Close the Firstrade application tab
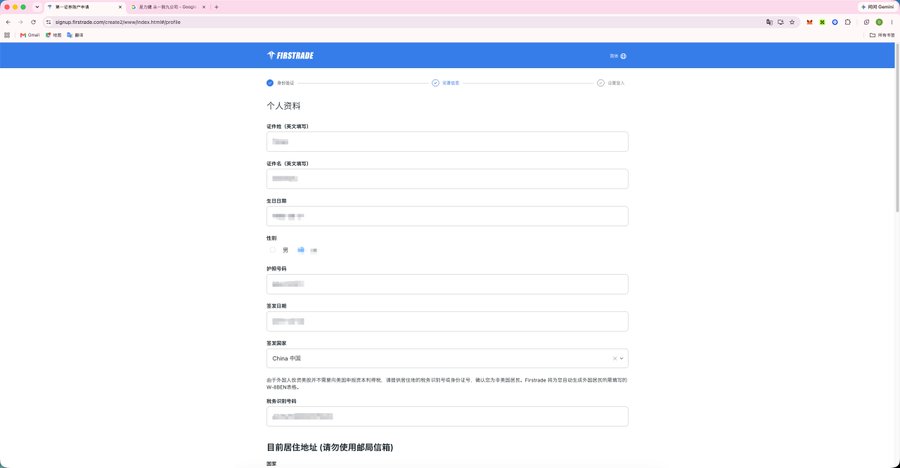Screen dimensions: 900x468 click(120, 7)
